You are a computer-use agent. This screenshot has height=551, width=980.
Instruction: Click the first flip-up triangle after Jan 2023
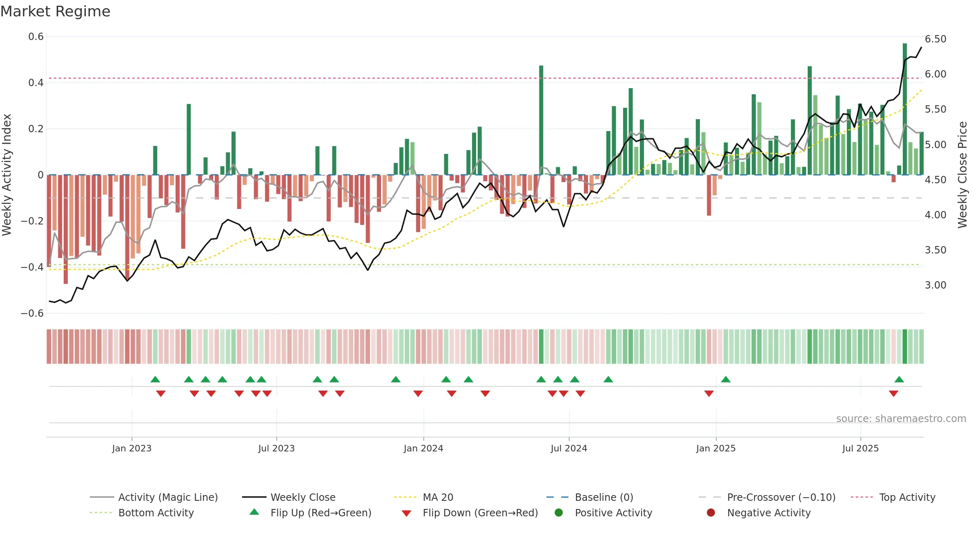[155, 379]
